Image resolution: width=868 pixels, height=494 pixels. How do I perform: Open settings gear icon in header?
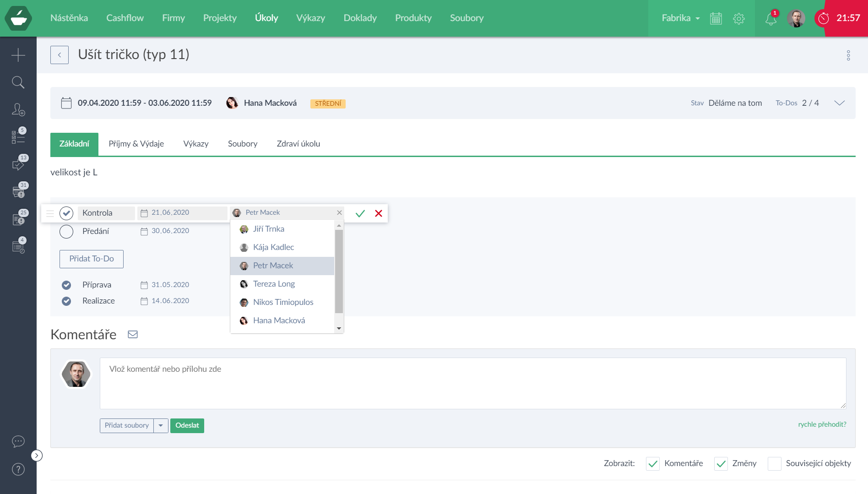coord(738,18)
